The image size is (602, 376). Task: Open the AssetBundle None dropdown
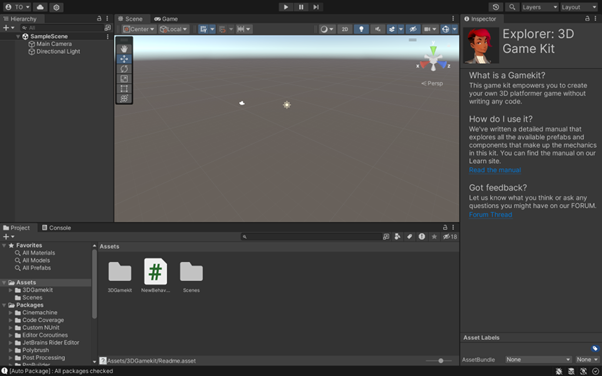pyautogui.click(x=538, y=359)
